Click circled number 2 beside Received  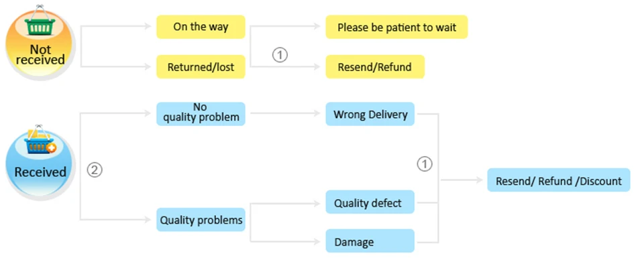click(x=95, y=170)
